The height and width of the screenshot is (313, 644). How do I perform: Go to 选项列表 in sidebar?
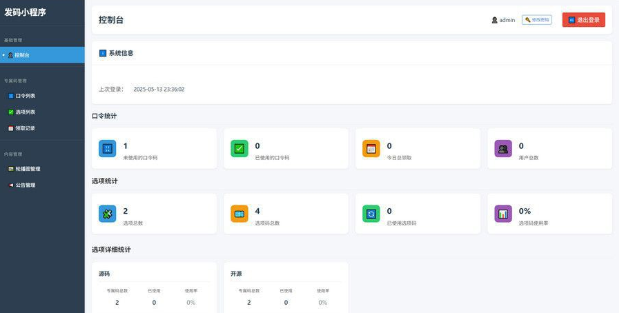(x=42, y=112)
